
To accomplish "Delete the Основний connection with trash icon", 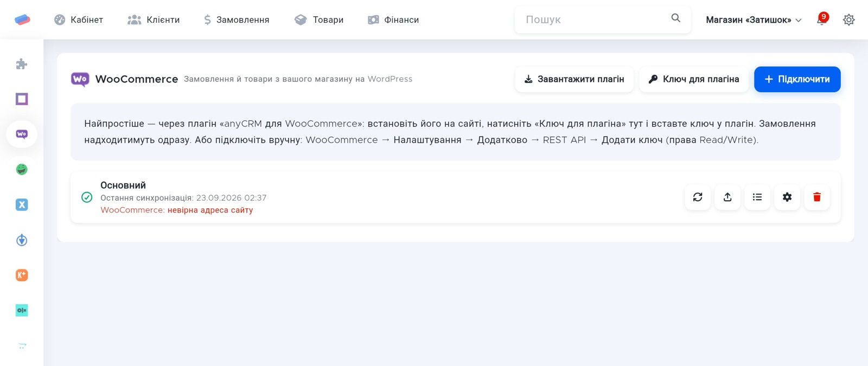I will coord(817,197).
